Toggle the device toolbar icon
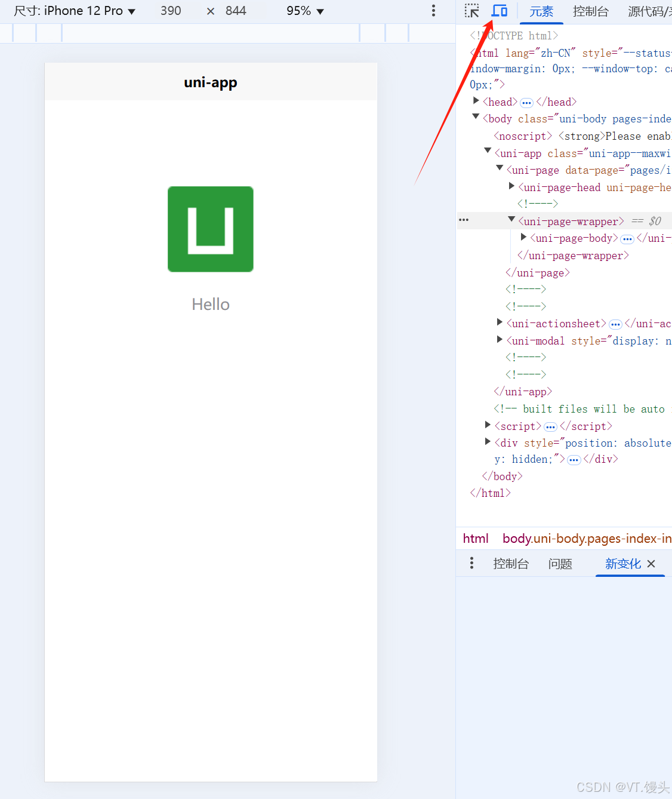This screenshot has height=799, width=672. (500, 11)
